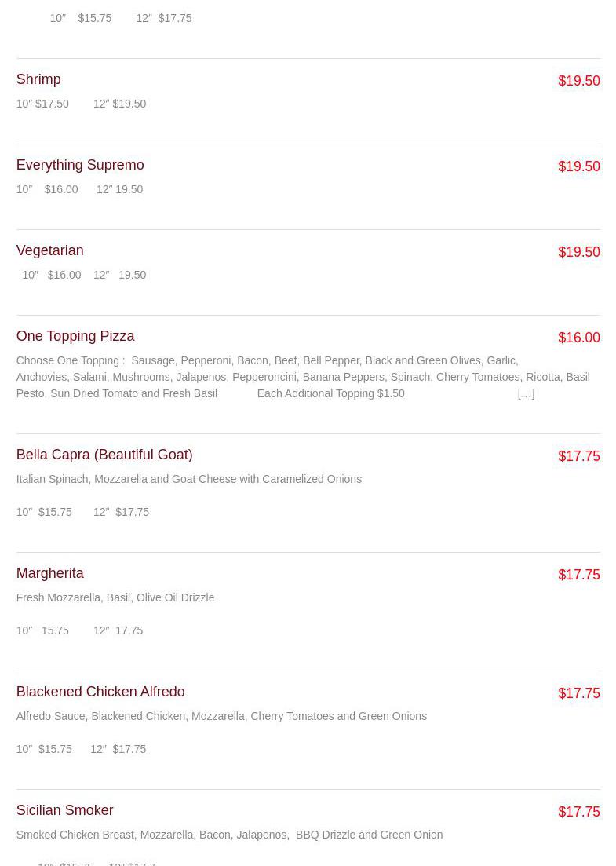Click the Shrimp $19.50 price on right
Screen dimensions: 616x866
(x=579, y=81)
